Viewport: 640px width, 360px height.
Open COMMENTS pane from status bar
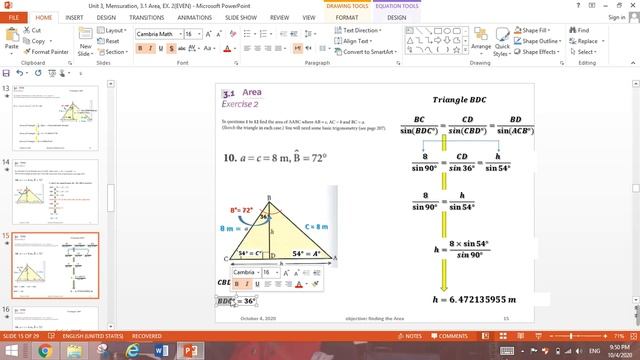(x=449, y=336)
